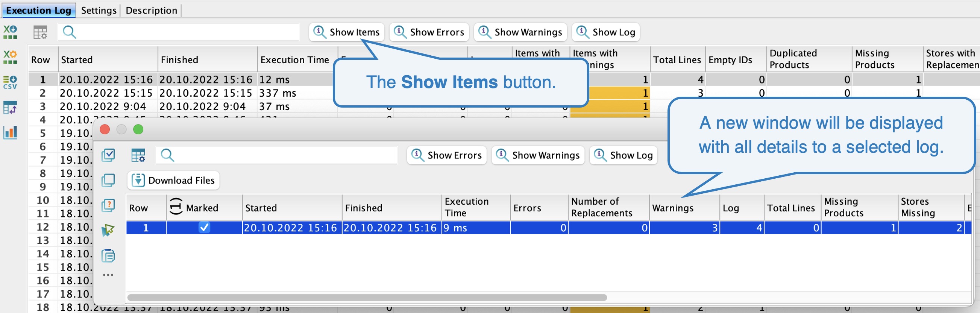980x313 pixels.
Task: Click Show Warnings in the popup window
Action: coord(538,155)
